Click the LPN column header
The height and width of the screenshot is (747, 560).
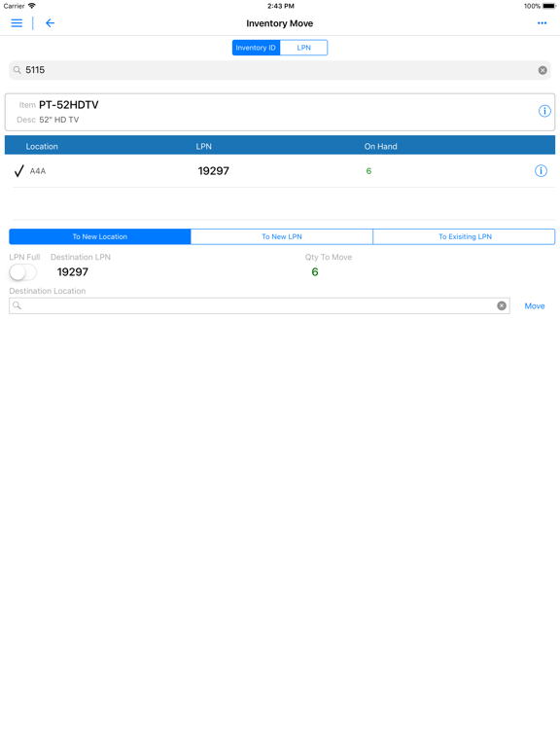tap(204, 146)
